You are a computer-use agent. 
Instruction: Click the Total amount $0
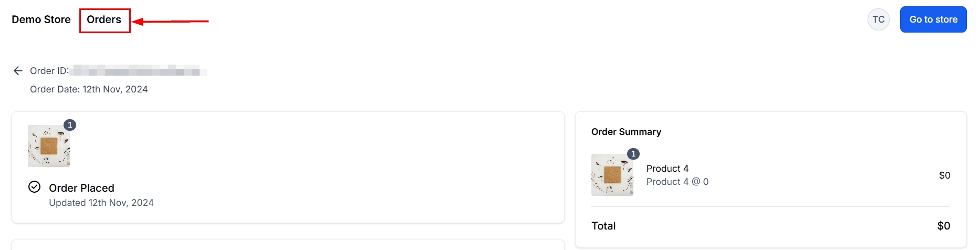click(943, 226)
